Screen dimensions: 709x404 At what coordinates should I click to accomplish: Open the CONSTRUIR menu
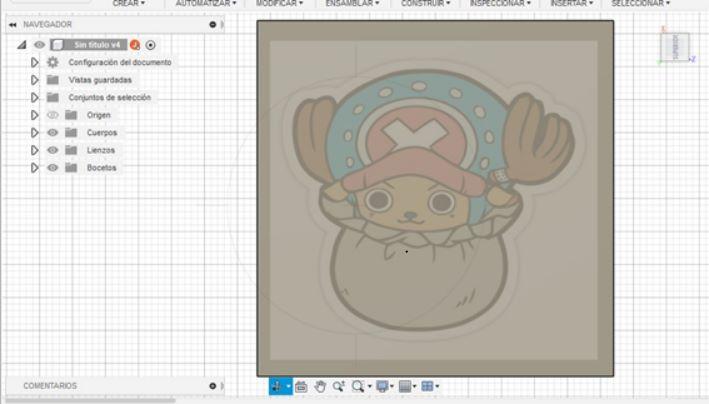click(425, 3)
